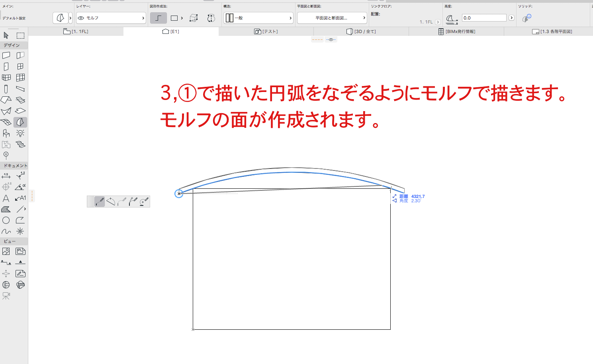Select the Arrow selection tool
This screenshot has width=593, height=364.
(x=6, y=35)
